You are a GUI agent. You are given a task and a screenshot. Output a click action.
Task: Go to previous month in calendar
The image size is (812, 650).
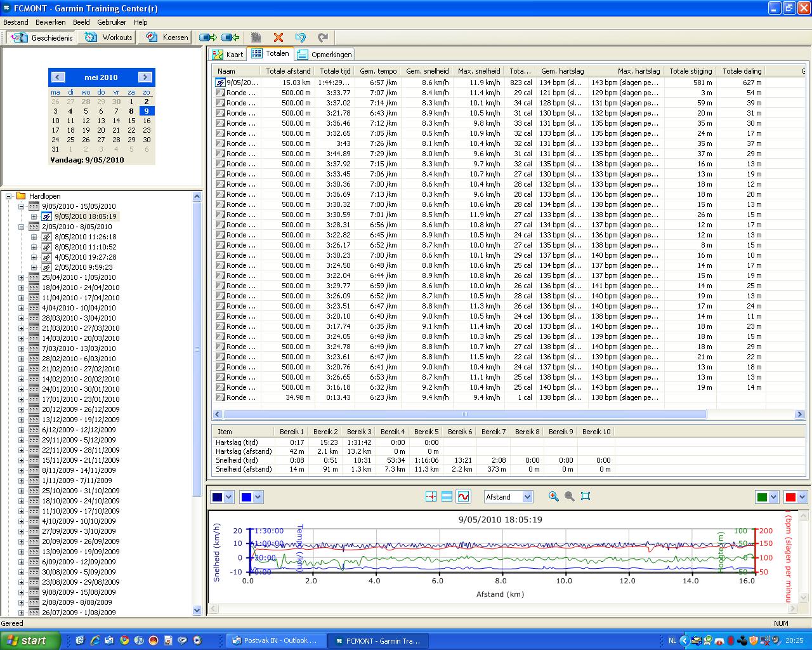click(x=58, y=77)
